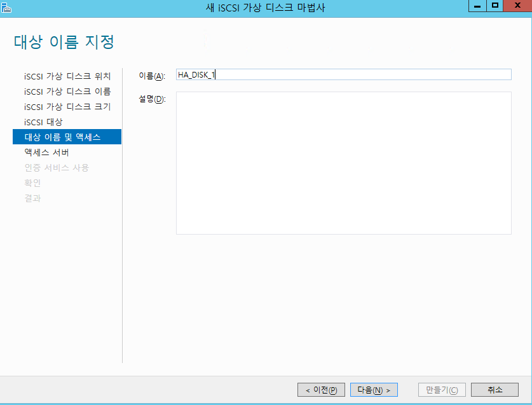The image size is (532, 405).
Task: Maximize the wizard window
Action: [494, 6]
